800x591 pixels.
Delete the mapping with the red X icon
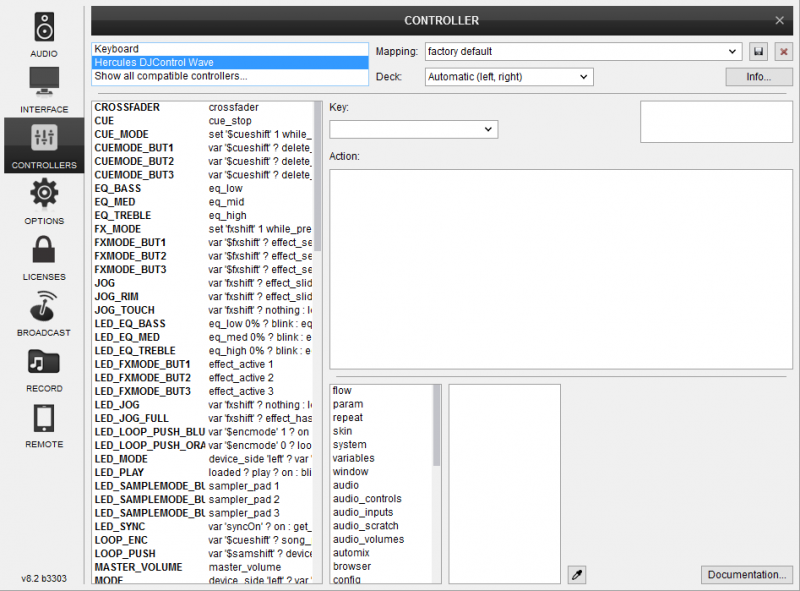(783, 51)
